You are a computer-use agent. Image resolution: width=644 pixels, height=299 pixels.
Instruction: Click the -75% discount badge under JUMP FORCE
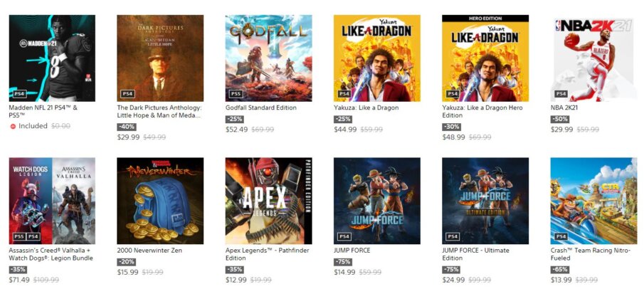tap(342, 262)
